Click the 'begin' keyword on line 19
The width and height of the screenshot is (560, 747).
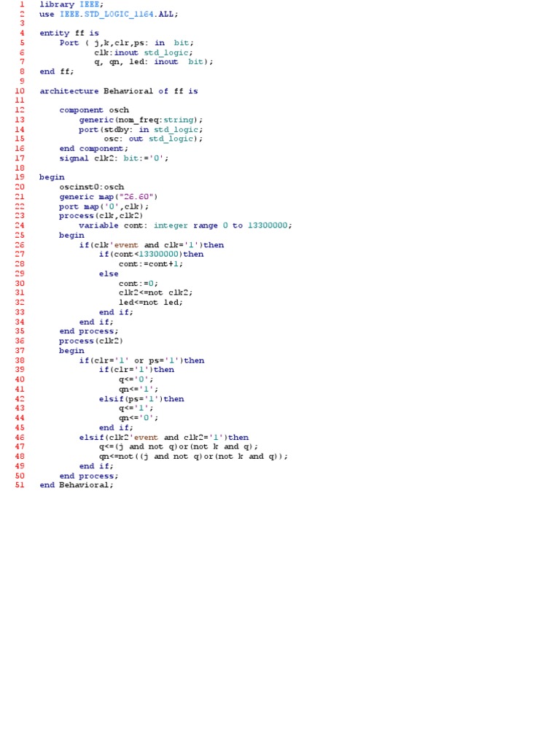click(x=52, y=177)
